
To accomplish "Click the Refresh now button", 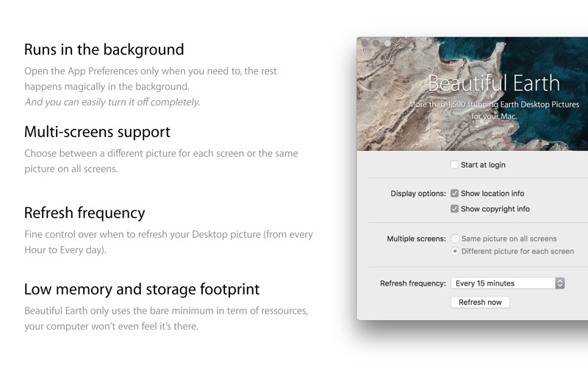I will (480, 302).
